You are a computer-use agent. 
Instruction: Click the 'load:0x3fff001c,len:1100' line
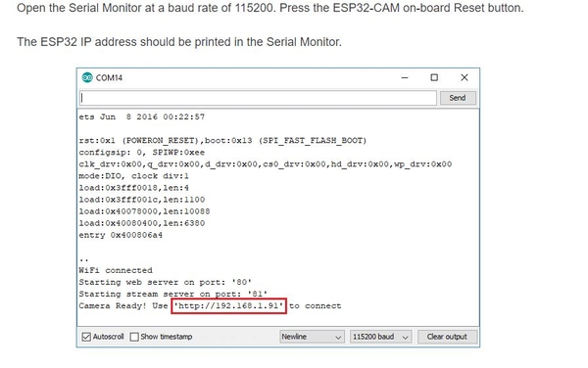click(142, 200)
